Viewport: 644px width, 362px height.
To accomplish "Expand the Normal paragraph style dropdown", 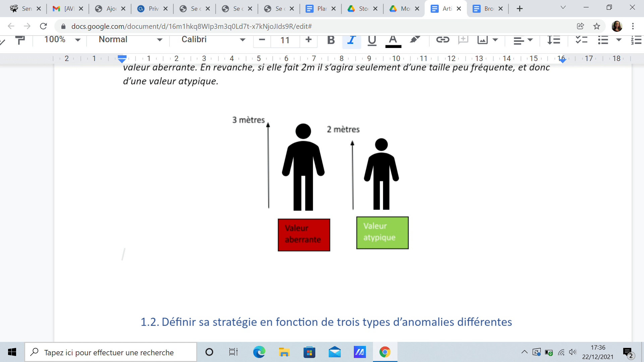I will click(x=130, y=40).
